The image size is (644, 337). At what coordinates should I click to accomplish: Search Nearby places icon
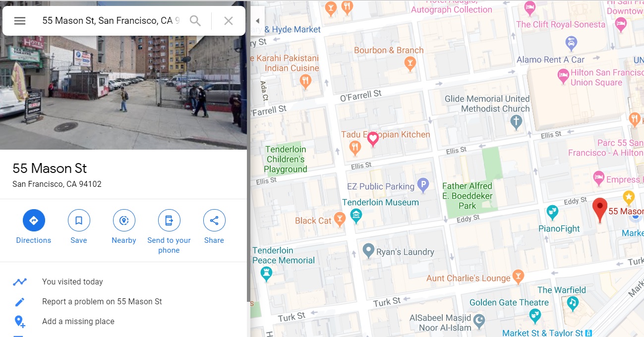(x=124, y=221)
